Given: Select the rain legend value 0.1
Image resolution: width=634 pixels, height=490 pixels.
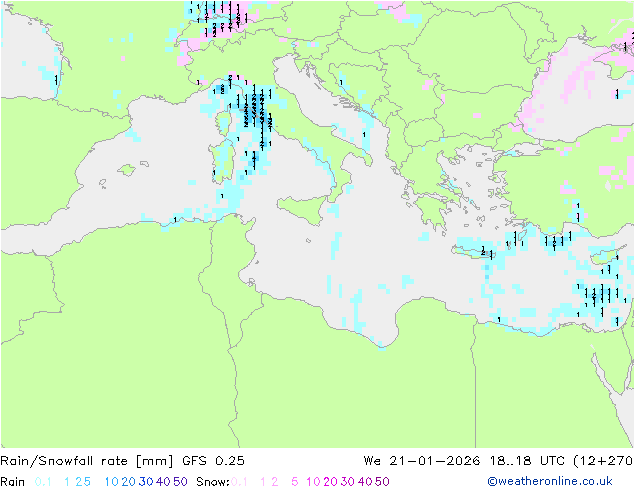Looking at the screenshot, I should tap(43, 482).
